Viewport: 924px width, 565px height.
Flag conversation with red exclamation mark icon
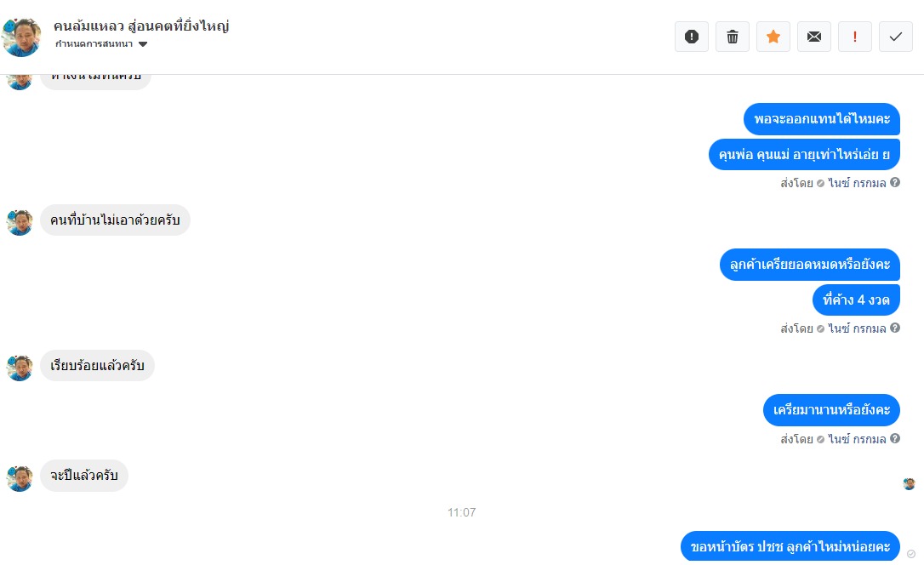(855, 37)
